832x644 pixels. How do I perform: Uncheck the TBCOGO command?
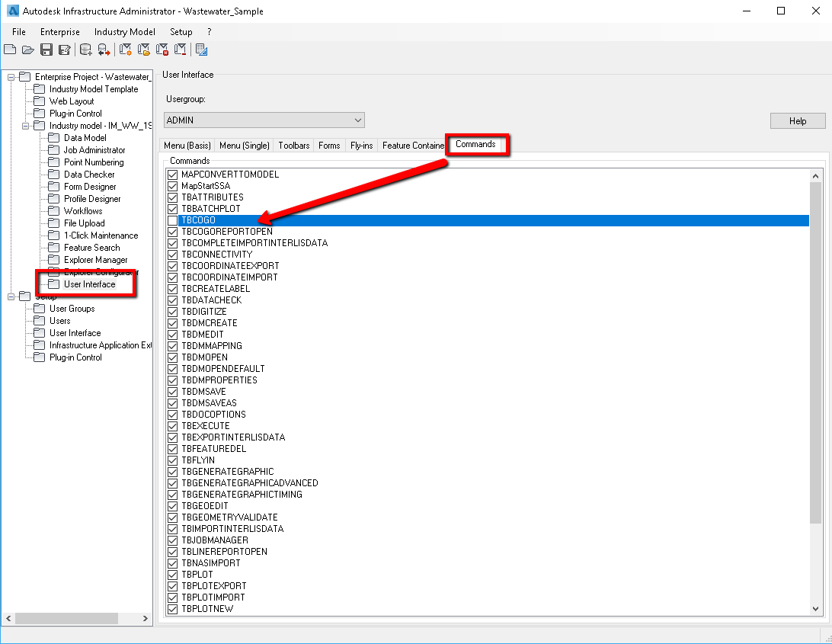click(171, 219)
